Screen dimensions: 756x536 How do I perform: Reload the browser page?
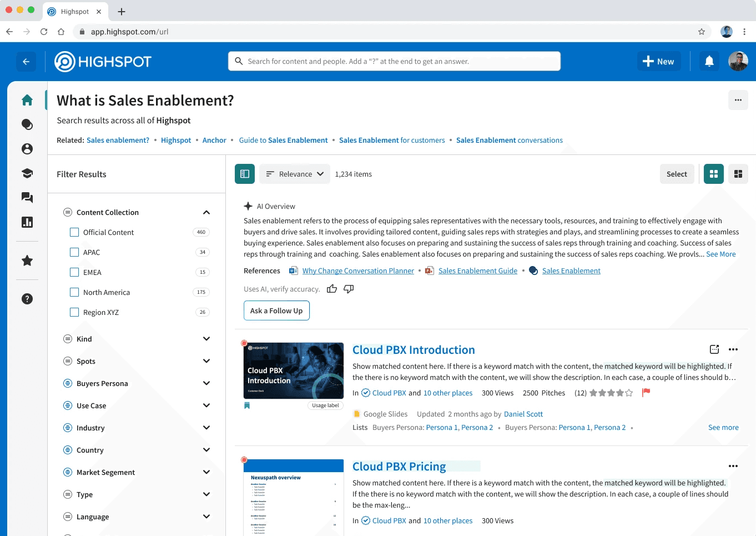(44, 32)
